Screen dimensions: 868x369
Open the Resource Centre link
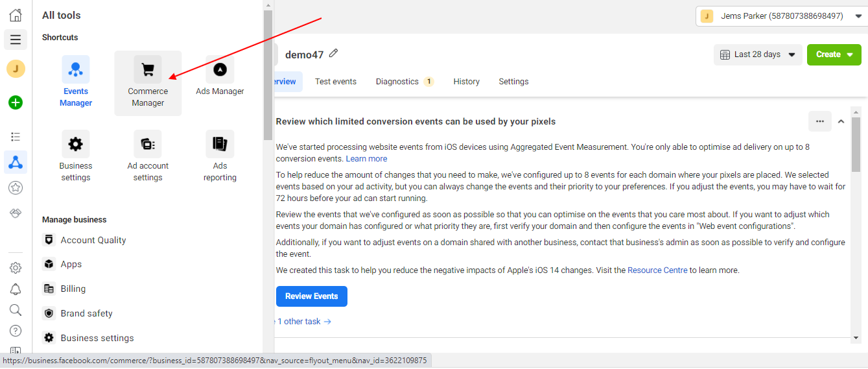657,270
